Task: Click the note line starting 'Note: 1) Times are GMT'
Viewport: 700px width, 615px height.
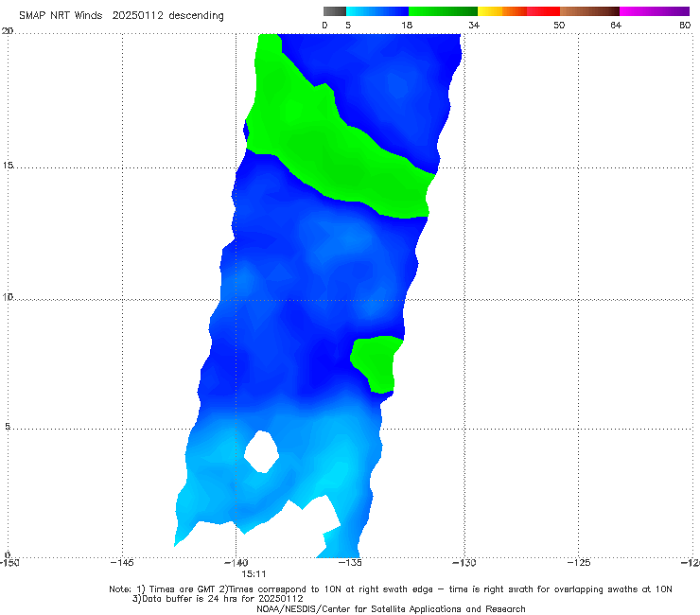Action: [x=391, y=589]
